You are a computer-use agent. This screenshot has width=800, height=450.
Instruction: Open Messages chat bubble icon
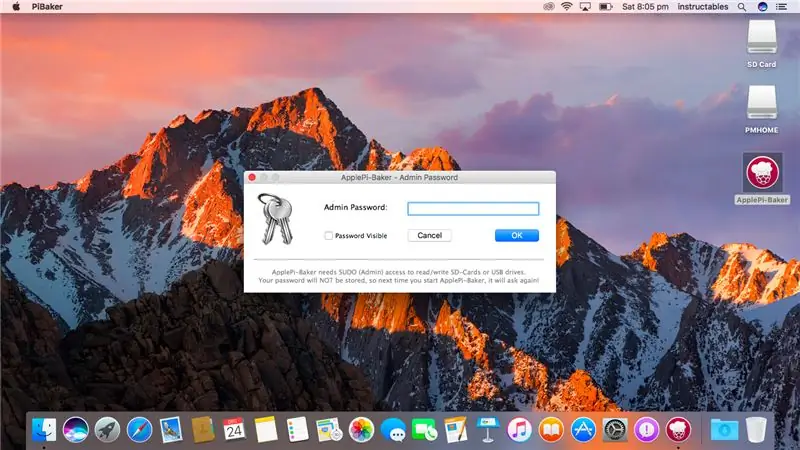(393, 430)
